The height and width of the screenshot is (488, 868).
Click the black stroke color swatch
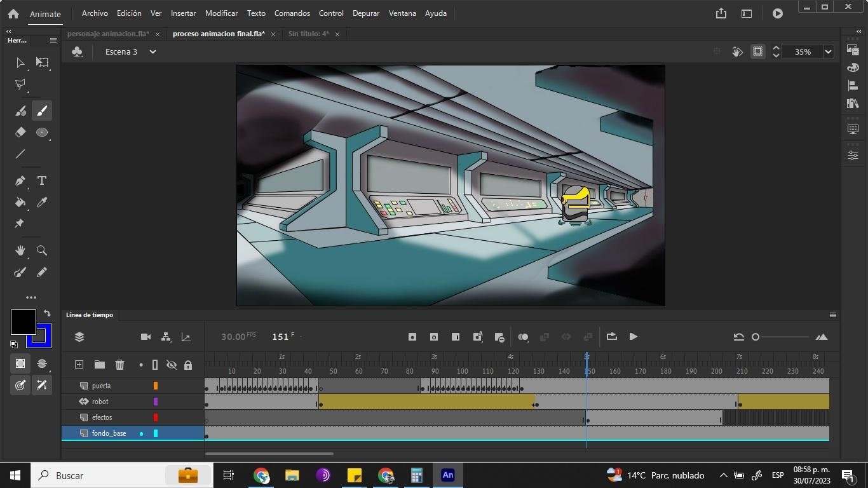23,322
